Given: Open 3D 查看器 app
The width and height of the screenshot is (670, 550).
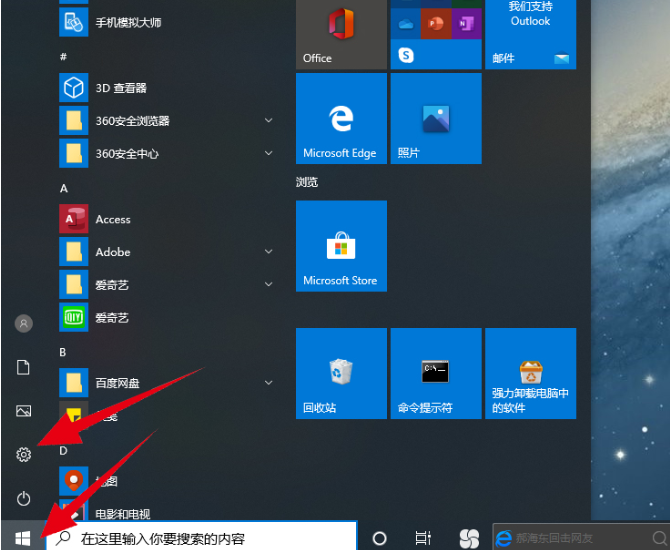Looking at the screenshot, I should pos(166,88).
